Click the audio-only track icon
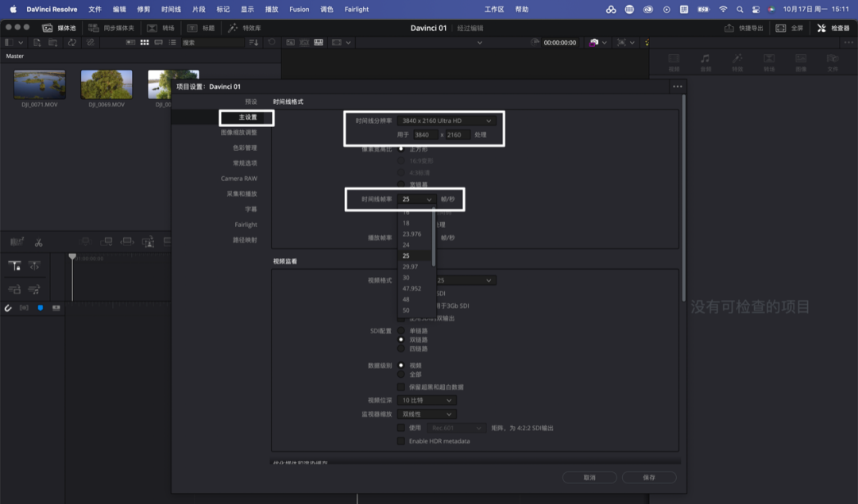Image resolution: width=858 pixels, height=504 pixels. point(34,289)
